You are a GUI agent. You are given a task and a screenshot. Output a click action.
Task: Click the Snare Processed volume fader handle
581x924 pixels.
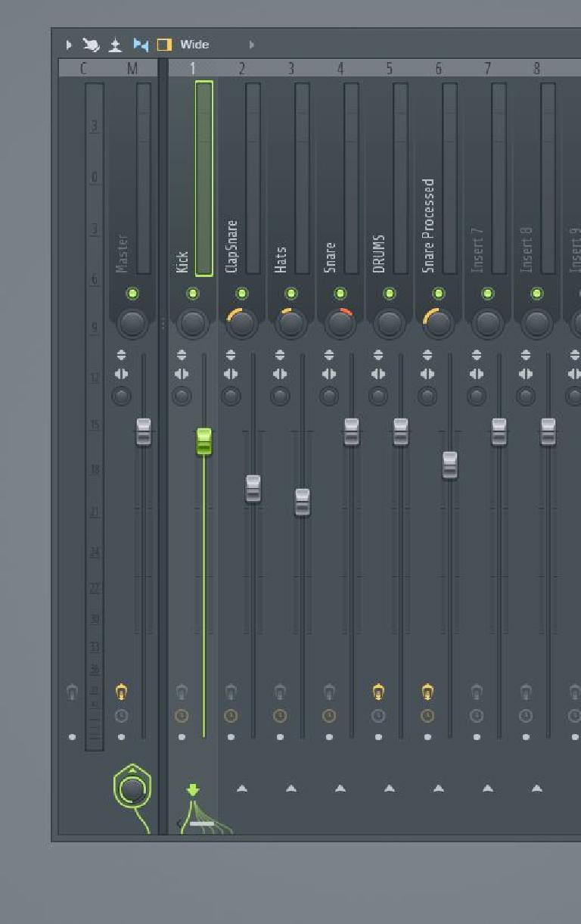(x=450, y=465)
